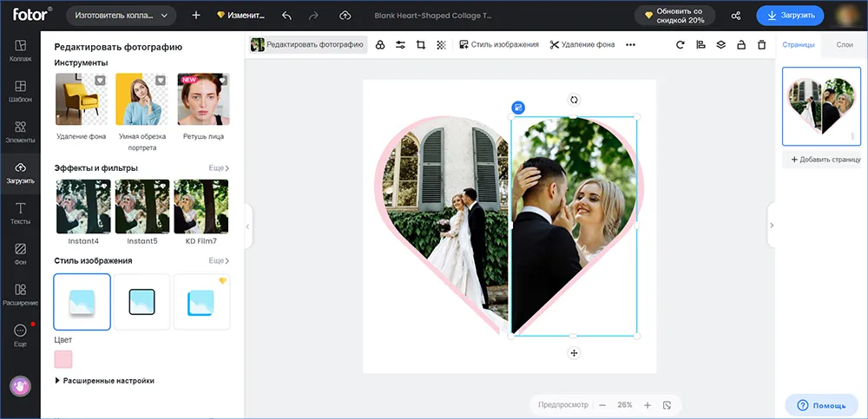Select the shadow image style option
Viewport: 868px width, 419px height.
82,302
